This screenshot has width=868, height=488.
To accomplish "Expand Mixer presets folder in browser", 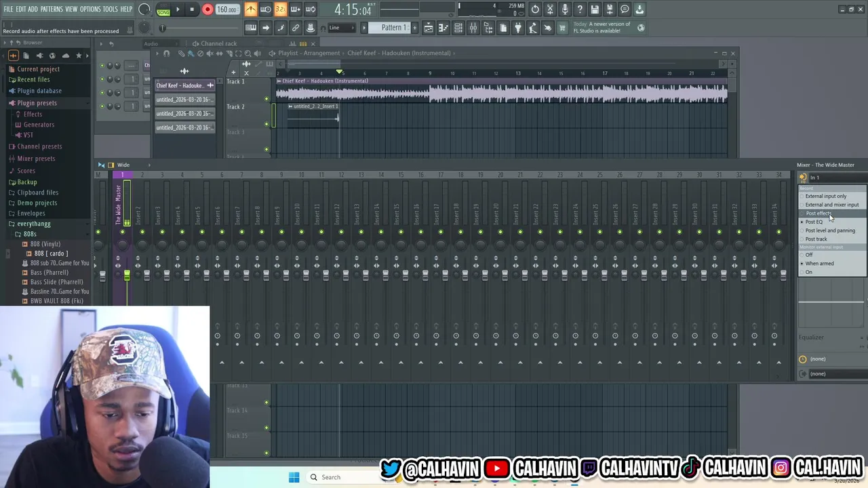I will click(x=36, y=159).
